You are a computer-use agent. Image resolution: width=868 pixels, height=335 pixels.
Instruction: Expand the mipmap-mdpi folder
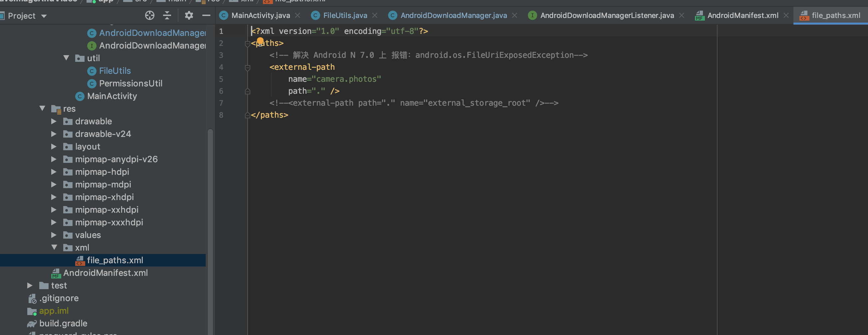(x=54, y=184)
